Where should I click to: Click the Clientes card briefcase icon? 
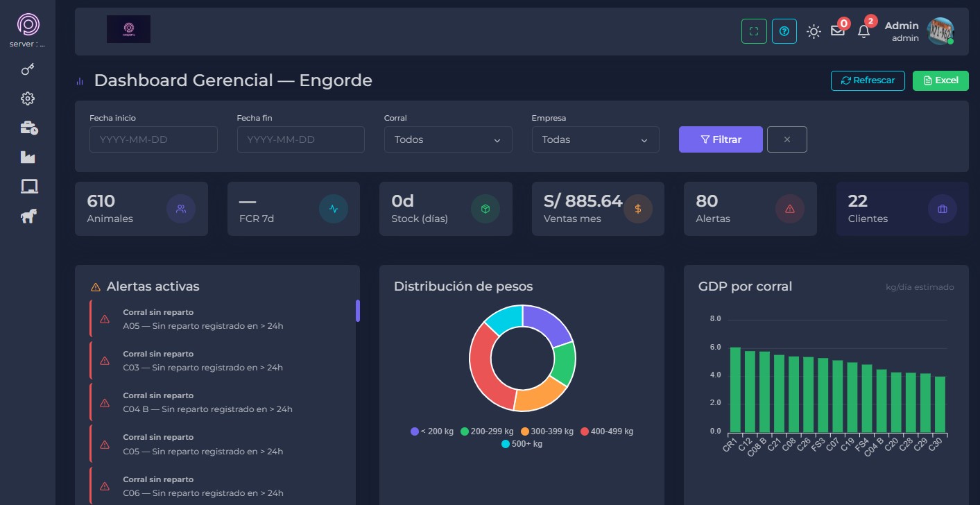click(x=942, y=209)
